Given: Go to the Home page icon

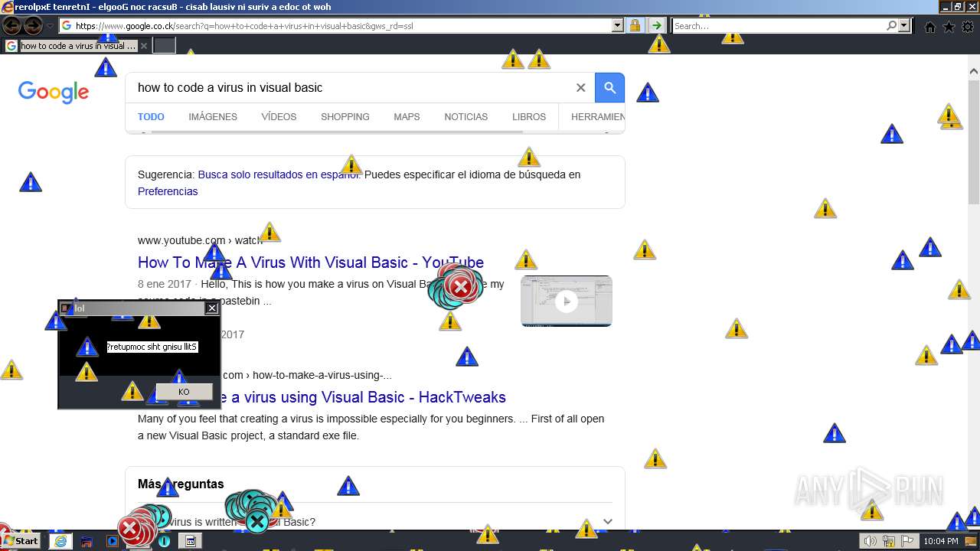Looking at the screenshot, I should click(930, 27).
